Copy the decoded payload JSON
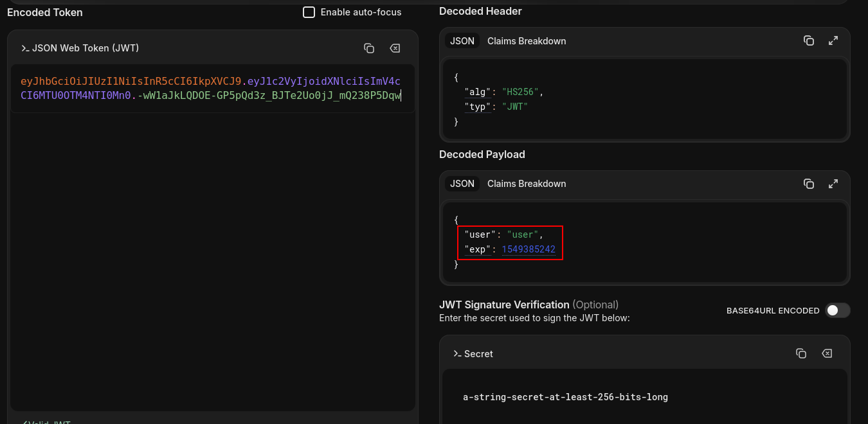868x424 pixels. pos(809,184)
